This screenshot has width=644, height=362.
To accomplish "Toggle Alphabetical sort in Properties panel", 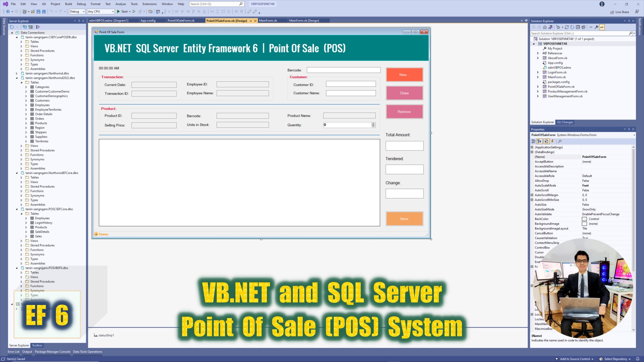I will pos(539,141).
